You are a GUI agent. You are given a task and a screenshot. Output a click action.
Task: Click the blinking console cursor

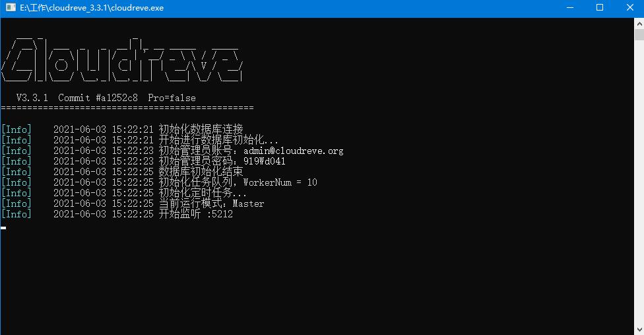pyautogui.click(x=3, y=227)
